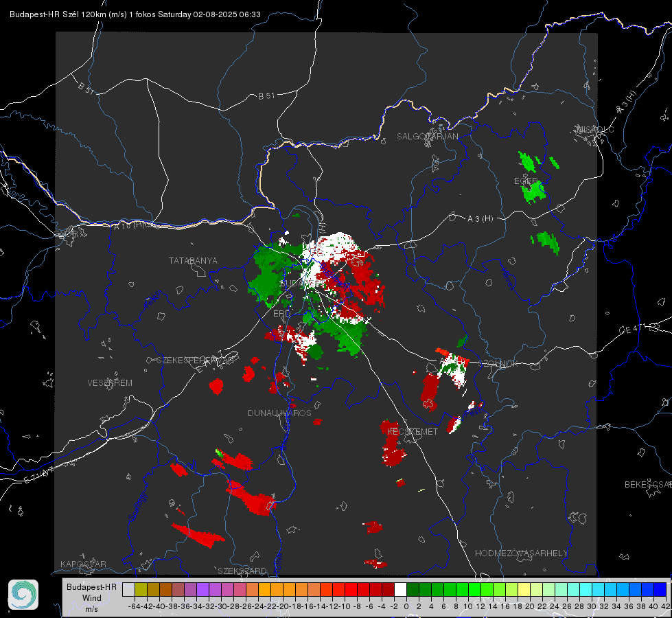The width and height of the screenshot is (672, 618).
Task: Pick the deep blue swatch above 42
Action: pyautogui.click(x=660, y=589)
